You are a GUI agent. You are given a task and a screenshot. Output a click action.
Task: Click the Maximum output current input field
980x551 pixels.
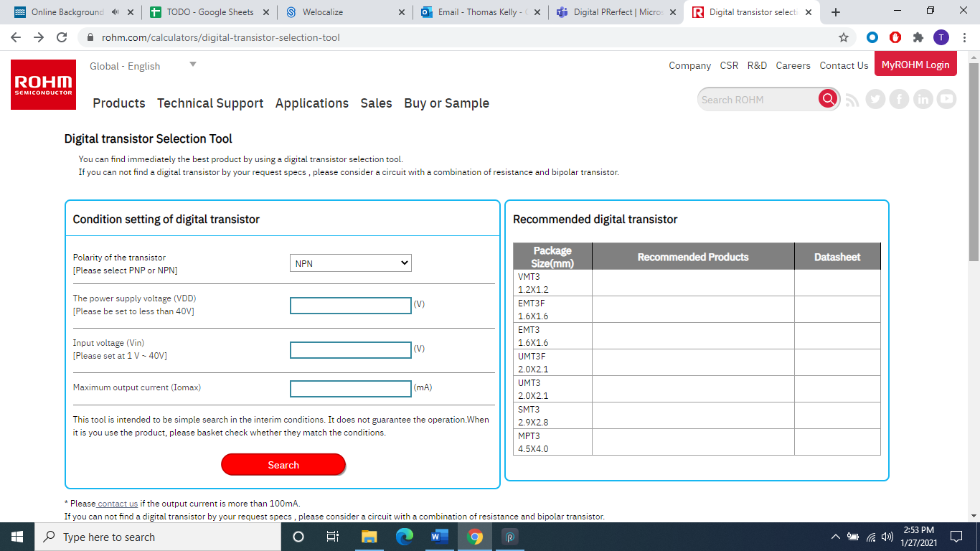tap(350, 389)
